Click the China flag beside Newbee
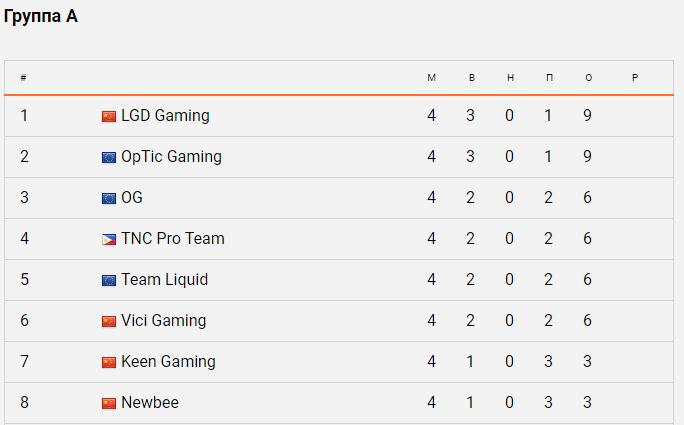 tap(109, 404)
